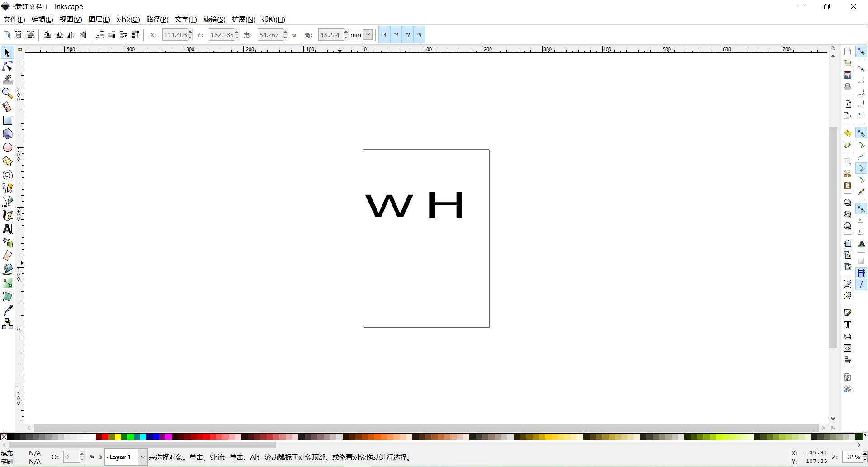Click the Print document icon
This screenshot has width=868, height=467.
tap(848, 87)
